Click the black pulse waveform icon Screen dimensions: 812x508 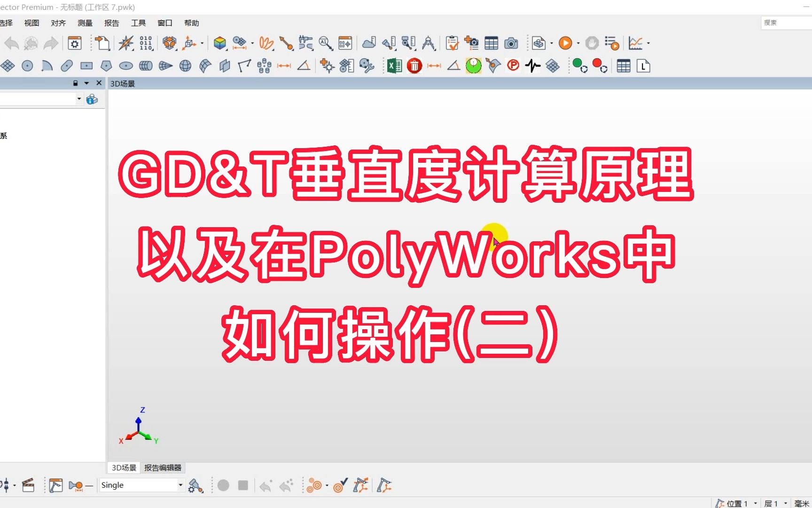point(533,66)
